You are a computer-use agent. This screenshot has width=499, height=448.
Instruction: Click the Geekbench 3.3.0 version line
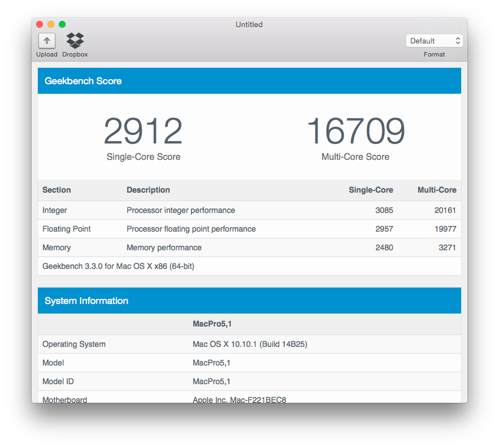[118, 266]
